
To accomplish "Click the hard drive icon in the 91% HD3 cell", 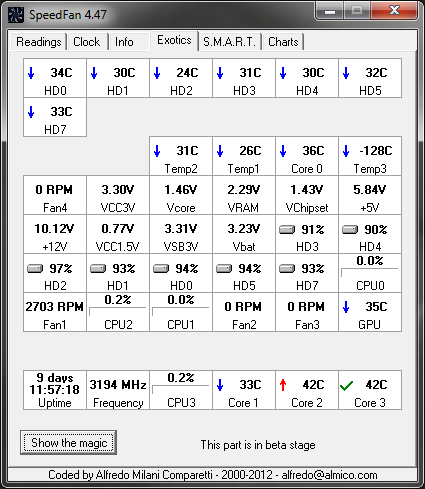I will pyautogui.click(x=287, y=229).
